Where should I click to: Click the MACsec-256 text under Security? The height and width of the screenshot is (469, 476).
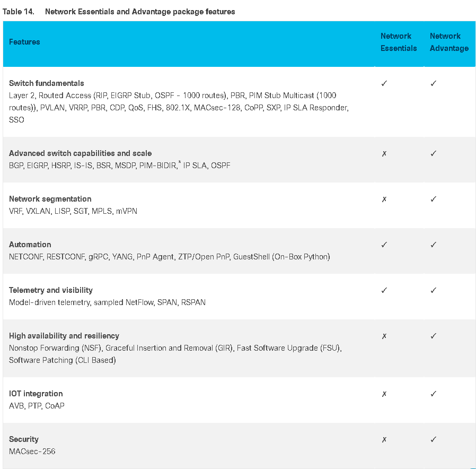click(x=32, y=451)
